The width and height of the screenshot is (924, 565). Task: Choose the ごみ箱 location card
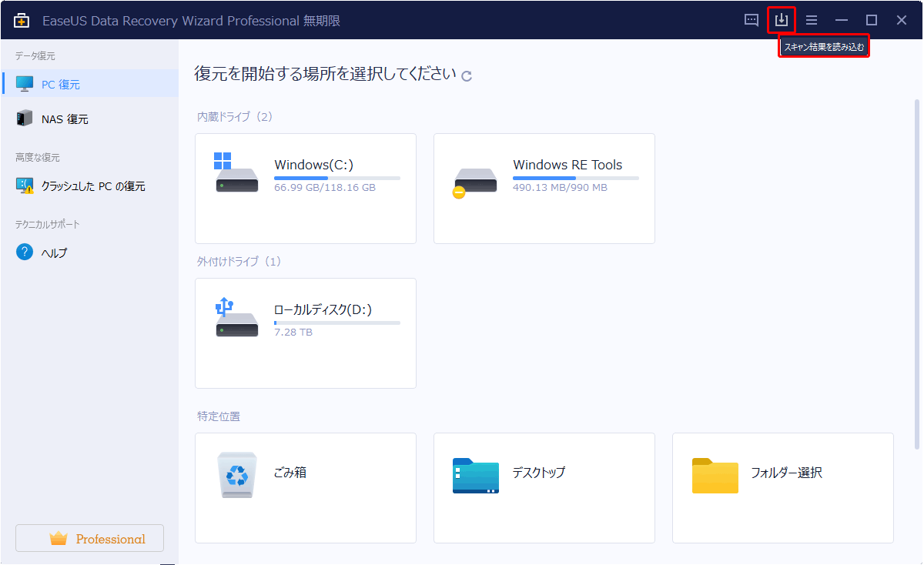(x=306, y=488)
